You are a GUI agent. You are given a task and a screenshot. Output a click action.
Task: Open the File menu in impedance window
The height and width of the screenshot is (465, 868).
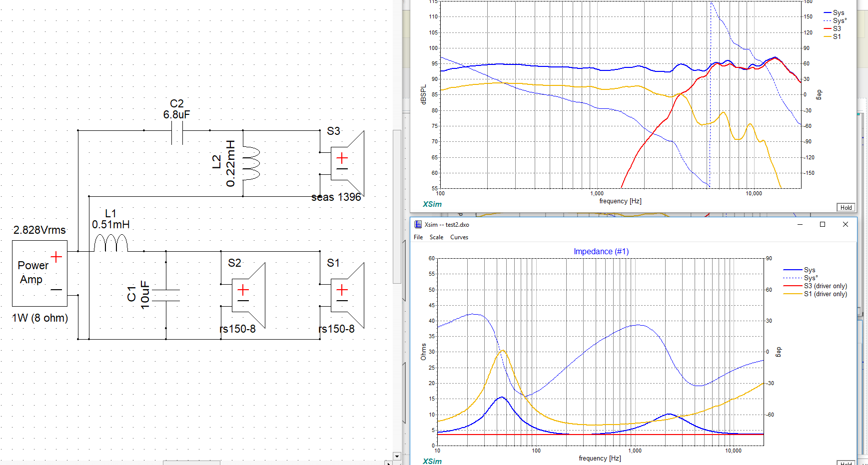418,237
